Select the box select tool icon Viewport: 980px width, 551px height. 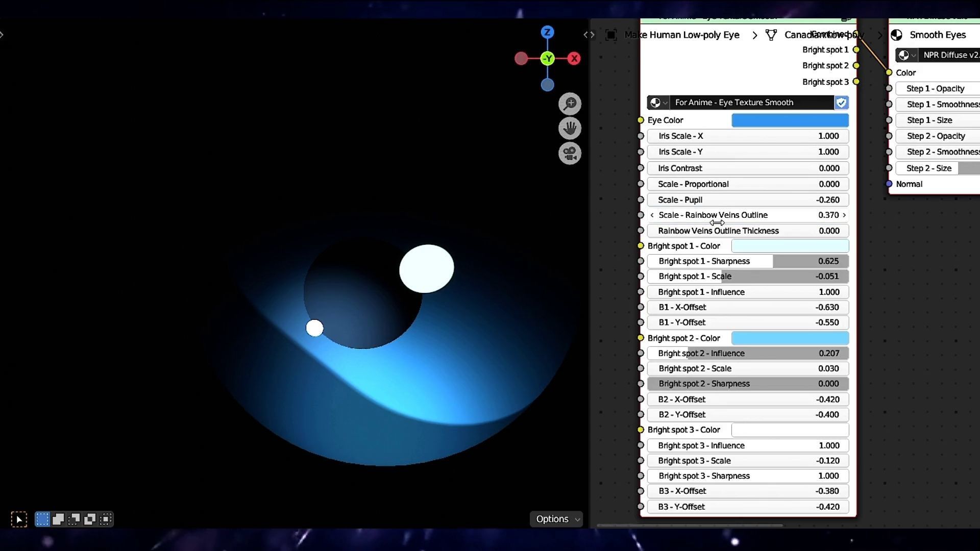coord(19,519)
